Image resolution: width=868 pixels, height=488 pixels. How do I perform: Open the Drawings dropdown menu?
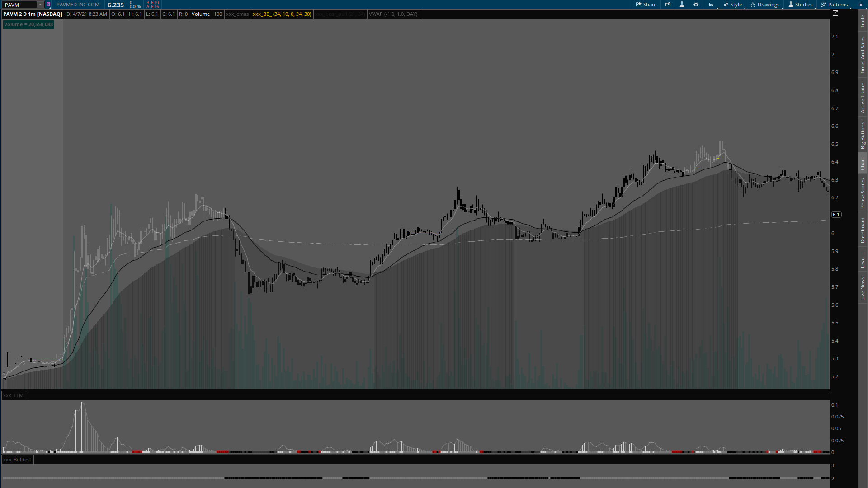click(765, 5)
